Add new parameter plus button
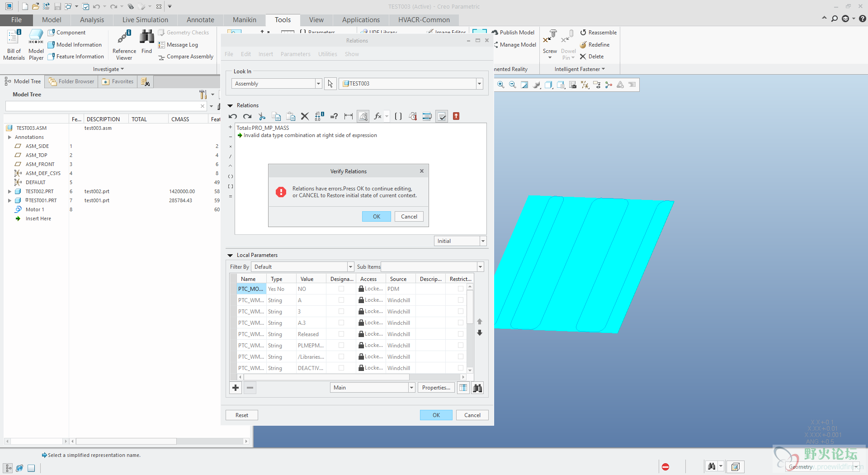The height and width of the screenshot is (475, 868). click(x=236, y=388)
